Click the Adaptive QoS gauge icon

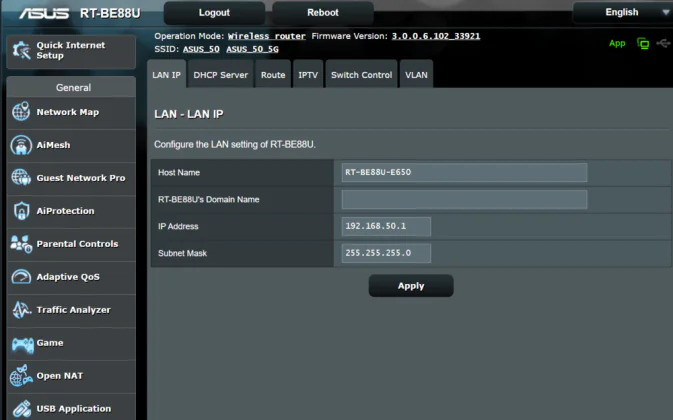coord(21,277)
